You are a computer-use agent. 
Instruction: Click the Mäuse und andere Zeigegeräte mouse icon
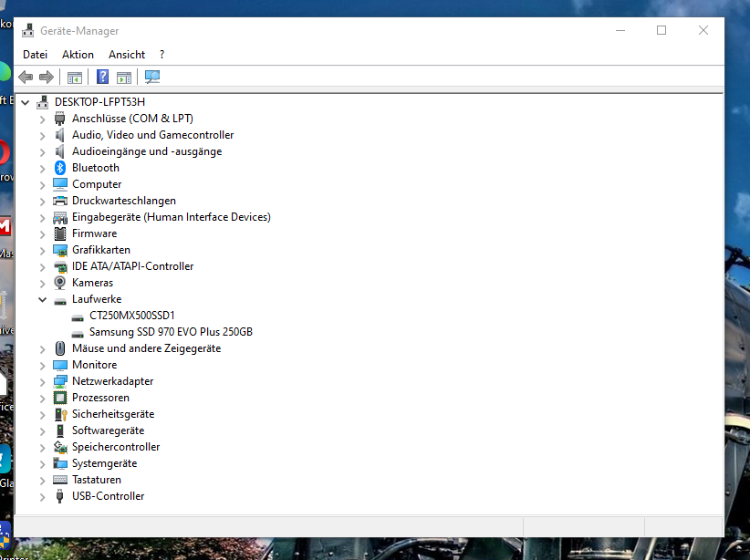pos(60,348)
